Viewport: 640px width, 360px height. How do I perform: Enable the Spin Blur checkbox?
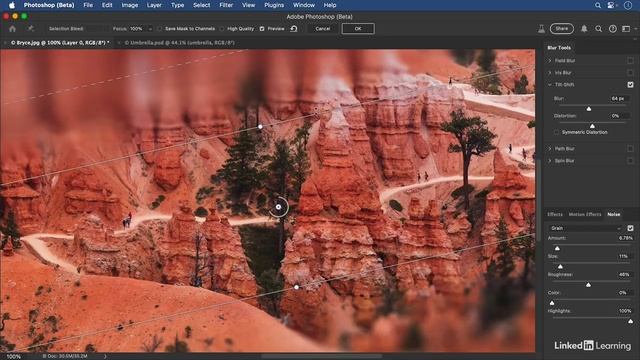click(x=630, y=161)
